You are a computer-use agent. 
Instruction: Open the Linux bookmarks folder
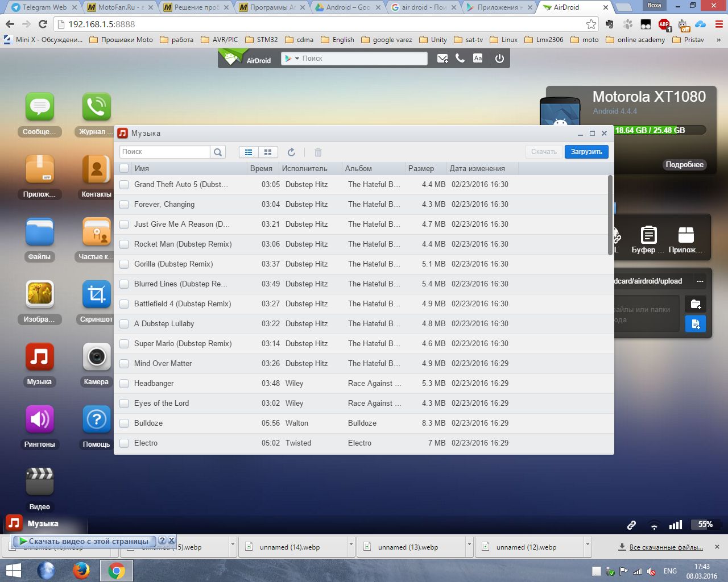[503, 40]
